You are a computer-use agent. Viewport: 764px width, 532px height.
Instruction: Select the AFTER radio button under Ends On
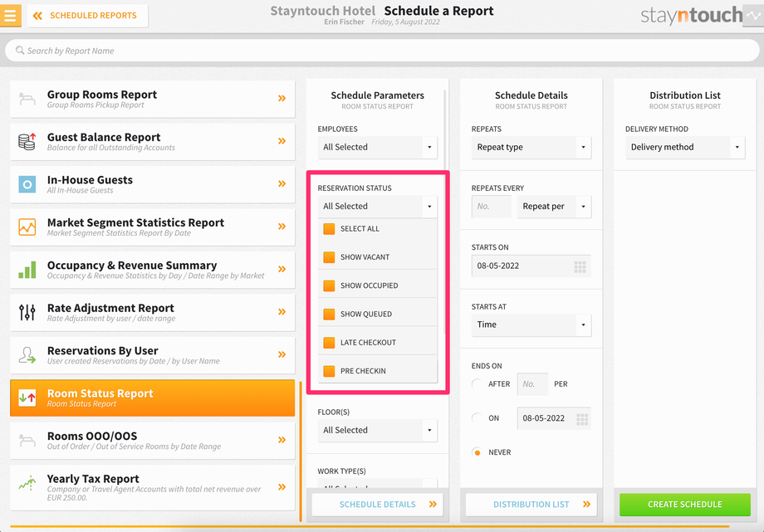coord(477,384)
